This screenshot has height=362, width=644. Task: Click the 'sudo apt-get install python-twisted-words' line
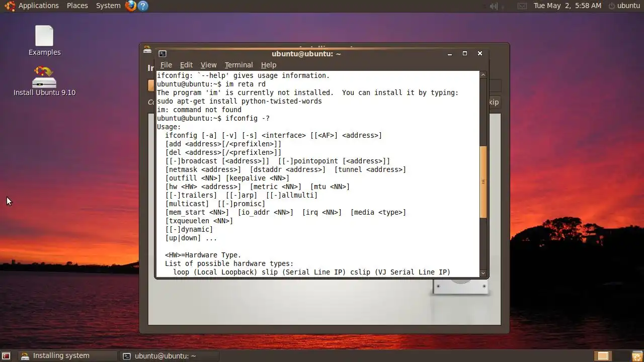239,101
